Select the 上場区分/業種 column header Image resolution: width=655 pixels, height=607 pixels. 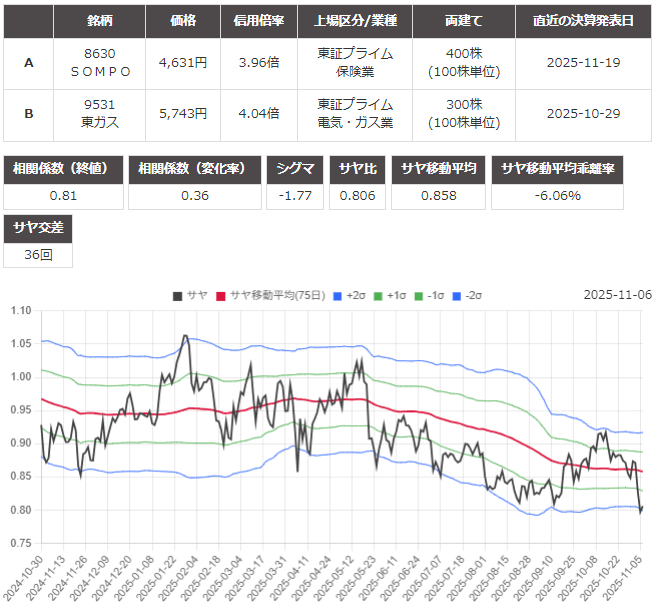355,20
